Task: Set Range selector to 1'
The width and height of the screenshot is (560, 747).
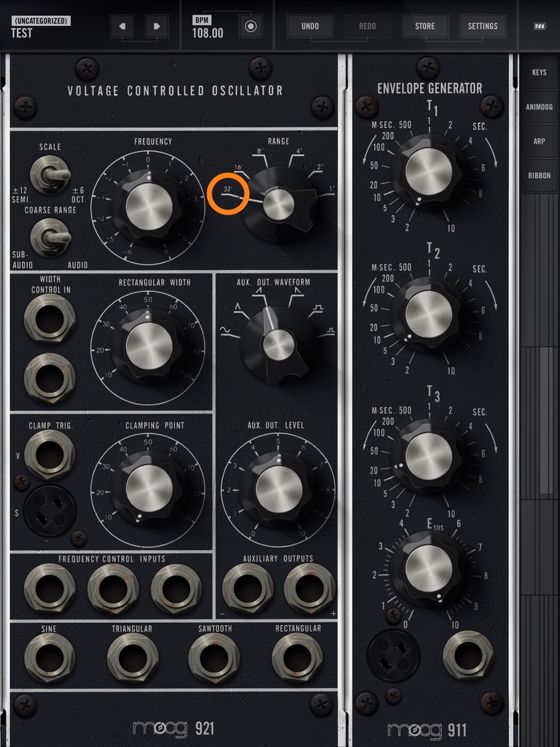Action: 332,189
